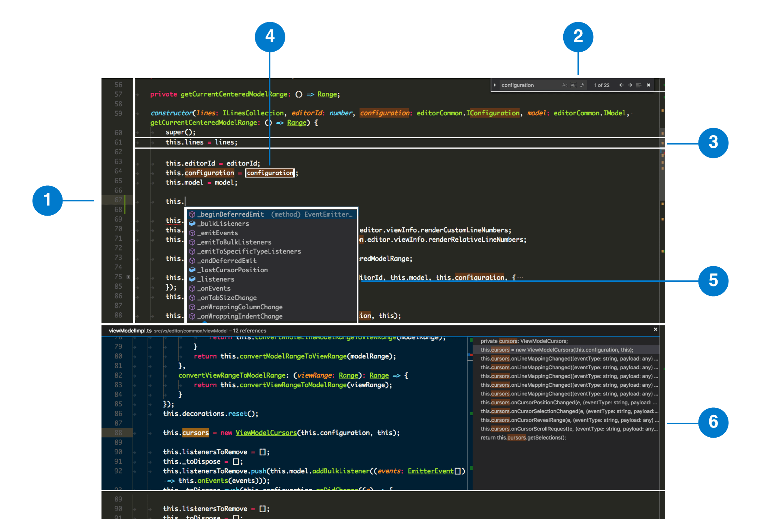Expand folded code at line 75

pos(128,277)
